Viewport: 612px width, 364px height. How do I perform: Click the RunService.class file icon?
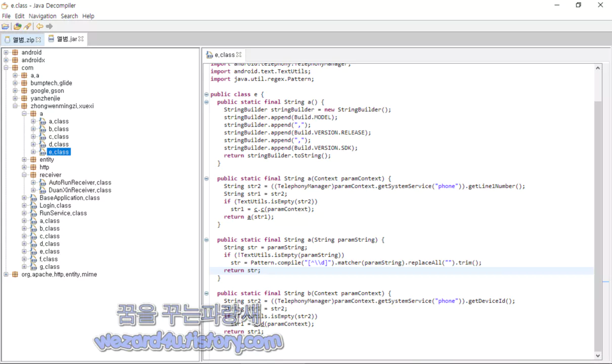33,213
